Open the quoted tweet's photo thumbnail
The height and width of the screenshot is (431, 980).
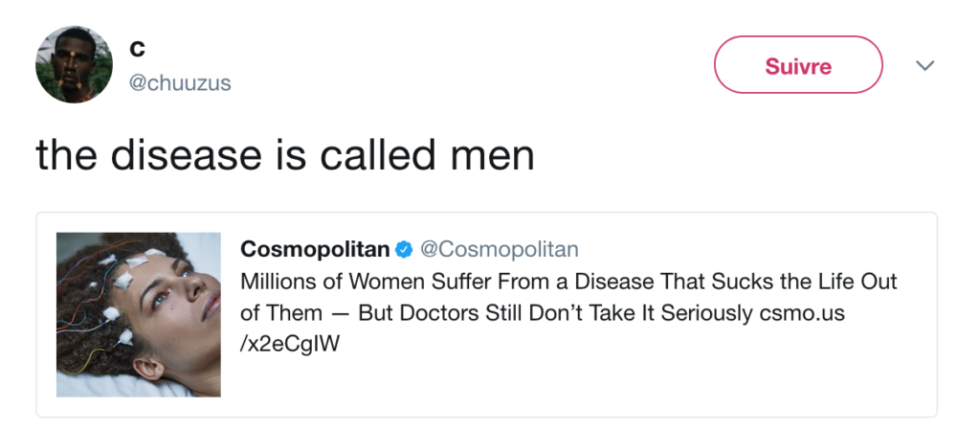(138, 314)
